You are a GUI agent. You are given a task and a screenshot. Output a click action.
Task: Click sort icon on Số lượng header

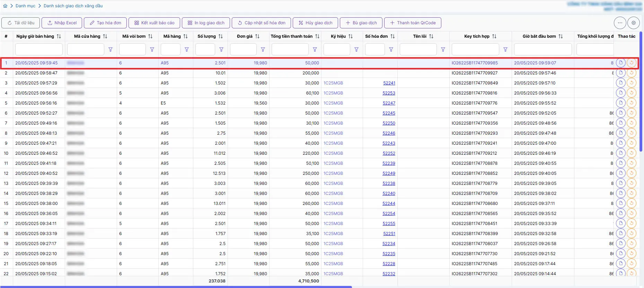(221, 36)
